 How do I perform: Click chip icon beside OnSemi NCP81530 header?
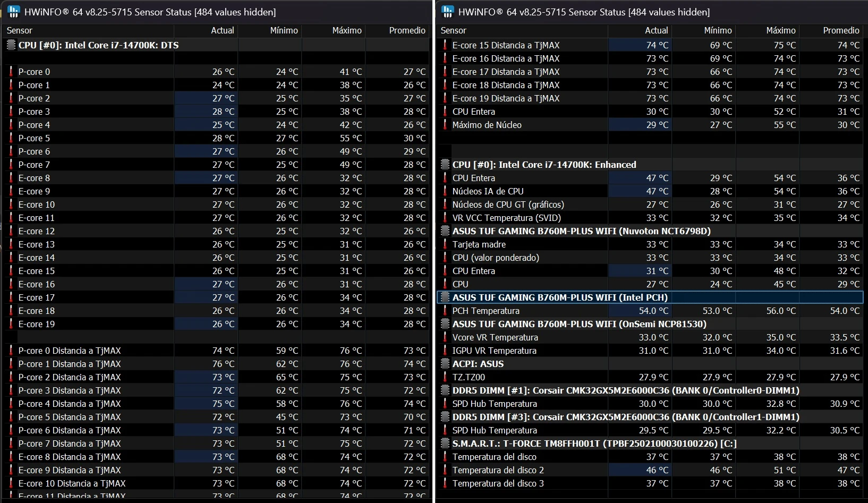point(445,324)
